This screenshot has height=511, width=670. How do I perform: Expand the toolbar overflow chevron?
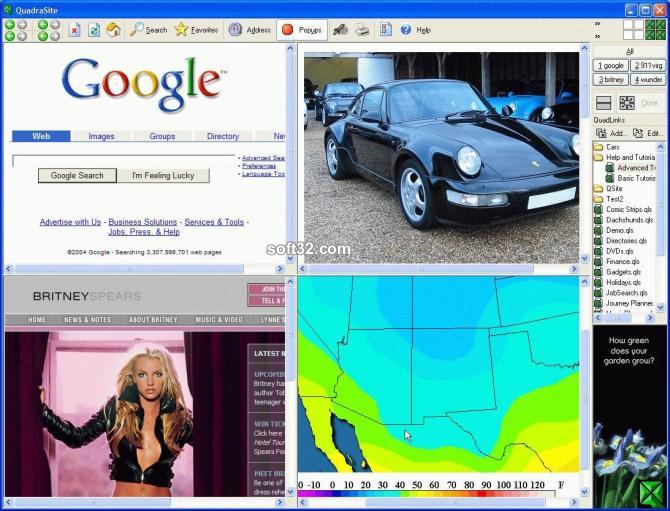tap(597, 24)
